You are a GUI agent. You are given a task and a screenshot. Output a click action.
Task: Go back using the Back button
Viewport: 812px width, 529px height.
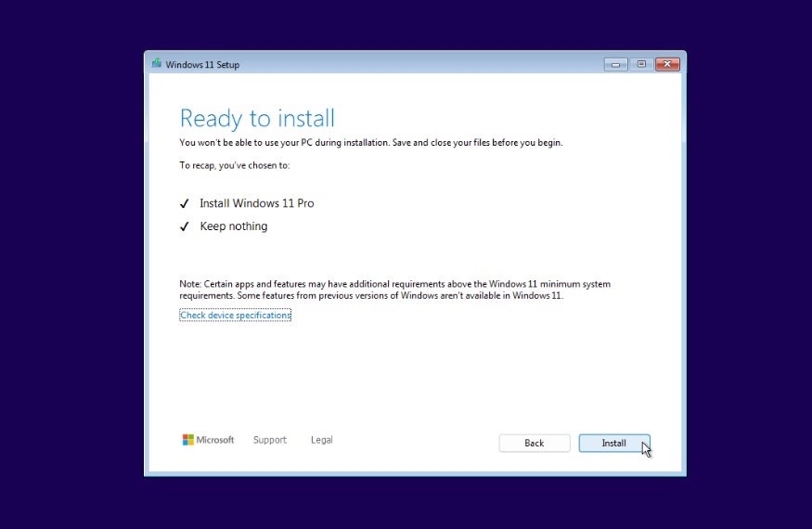[x=535, y=444]
